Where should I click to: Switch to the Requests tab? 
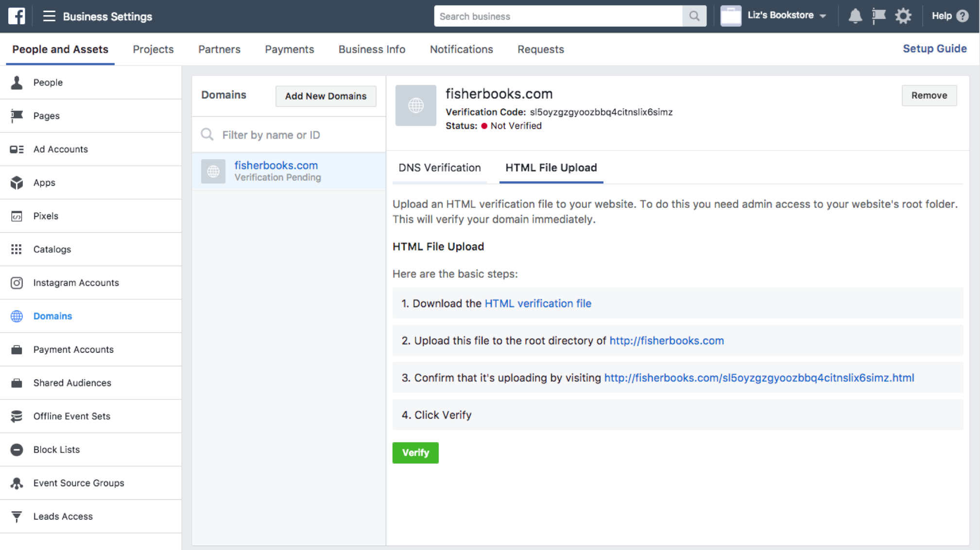541,49
